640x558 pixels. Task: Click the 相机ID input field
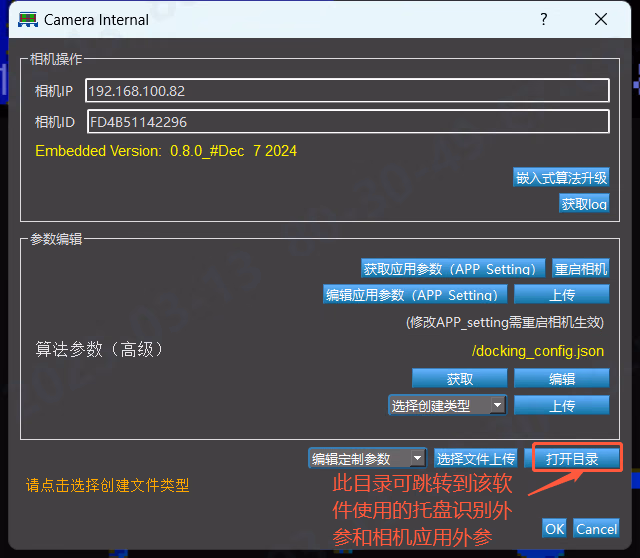348,122
